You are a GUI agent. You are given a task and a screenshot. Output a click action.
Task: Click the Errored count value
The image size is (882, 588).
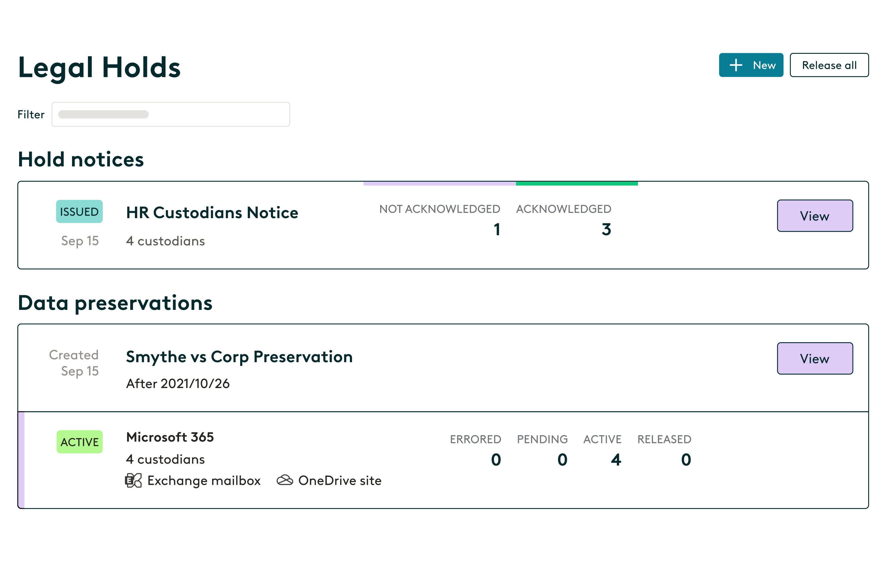click(x=496, y=460)
